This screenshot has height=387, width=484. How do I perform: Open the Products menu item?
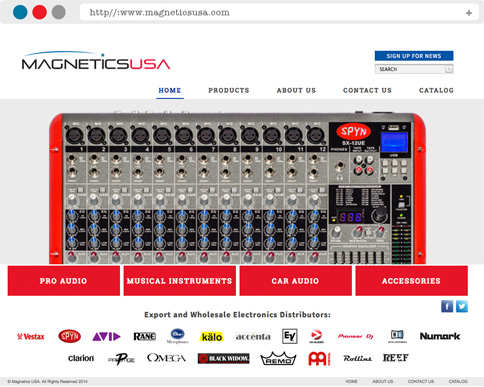click(x=229, y=90)
